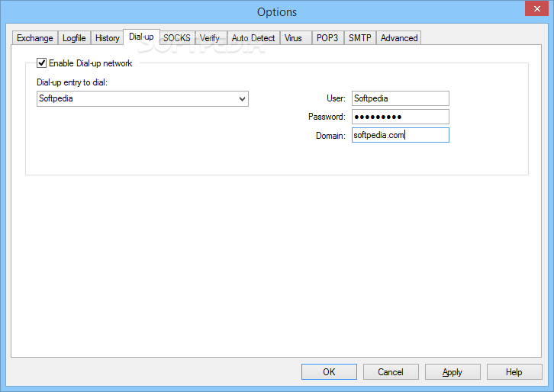Open the Logfile tab

[x=74, y=38]
